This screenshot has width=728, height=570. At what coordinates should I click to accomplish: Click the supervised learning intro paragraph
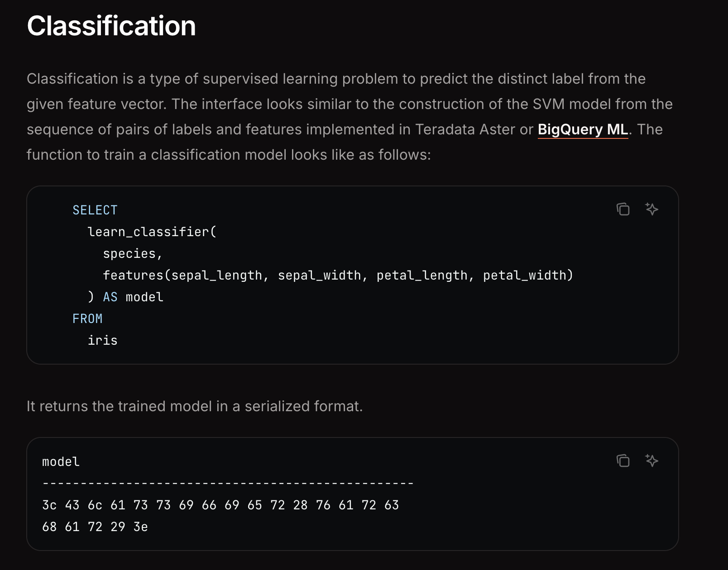pos(350,117)
